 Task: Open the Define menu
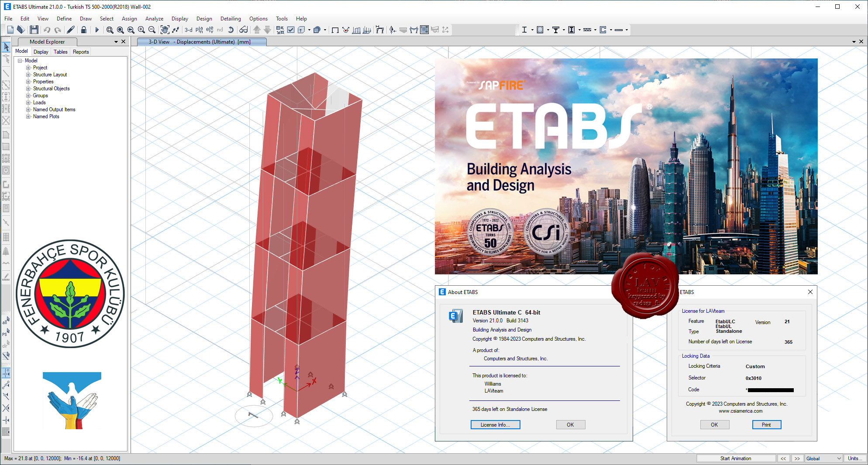pos(64,19)
